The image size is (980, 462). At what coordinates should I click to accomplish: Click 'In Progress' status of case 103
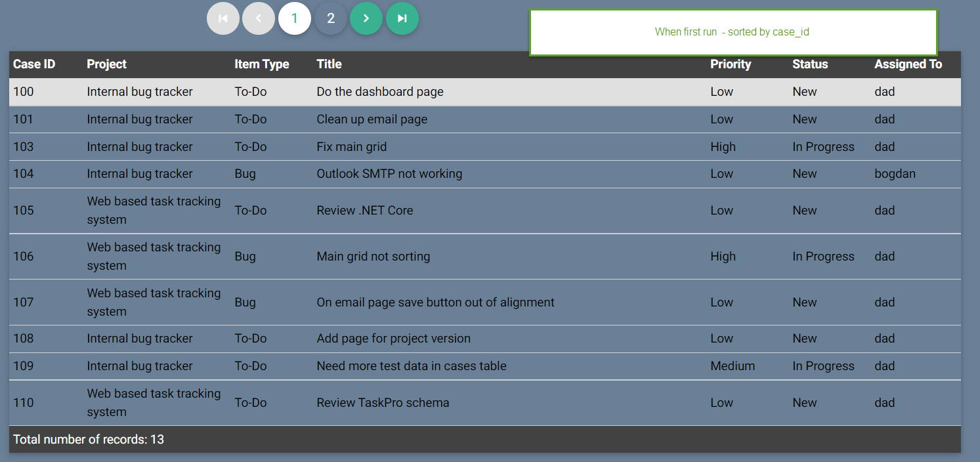(824, 147)
